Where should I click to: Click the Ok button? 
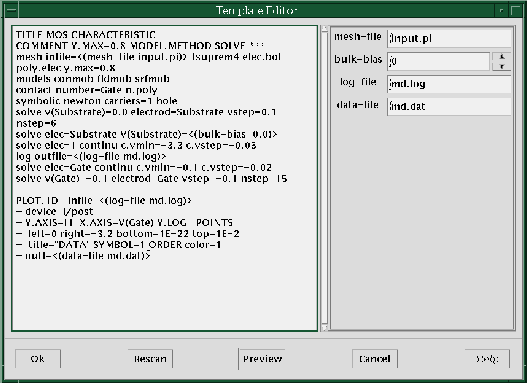38,359
